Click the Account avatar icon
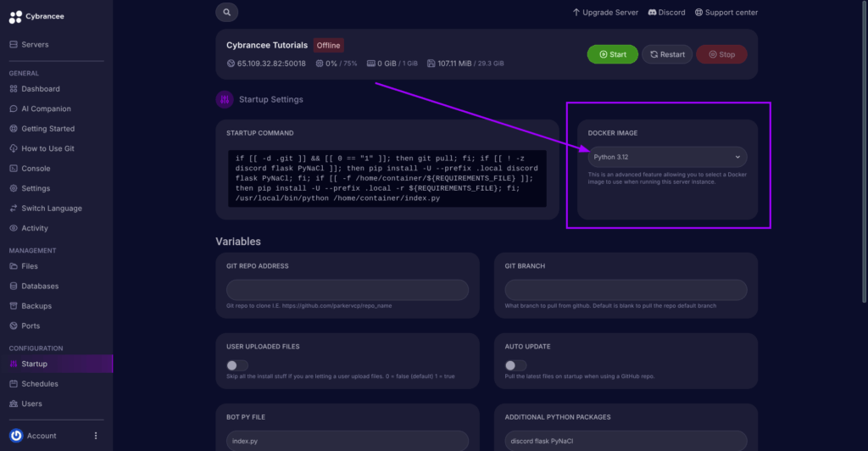This screenshot has width=868, height=451. (x=16, y=436)
